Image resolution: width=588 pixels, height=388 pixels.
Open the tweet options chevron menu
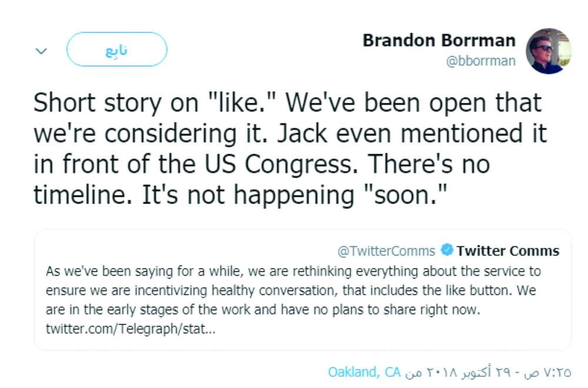(41, 51)
